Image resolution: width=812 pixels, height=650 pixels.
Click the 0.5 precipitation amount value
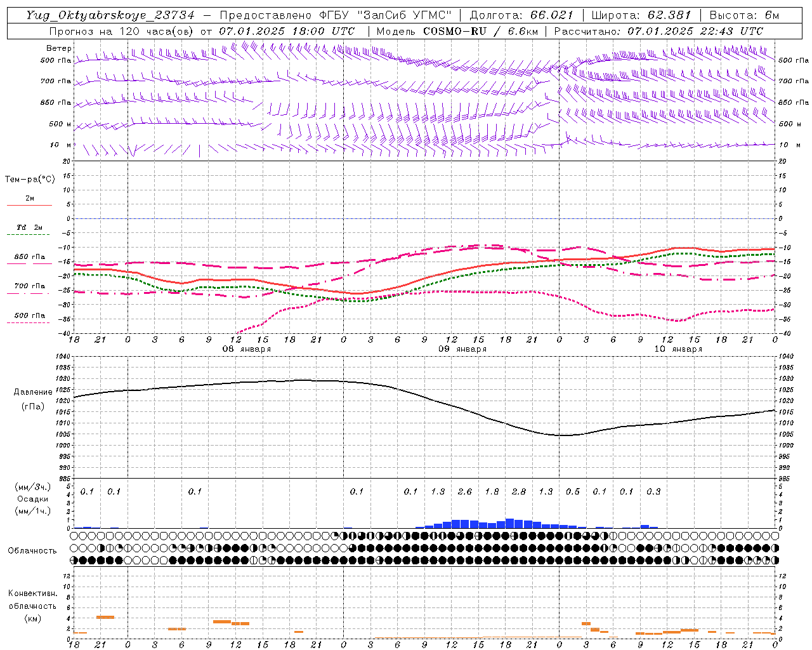[x=573, y=491]
